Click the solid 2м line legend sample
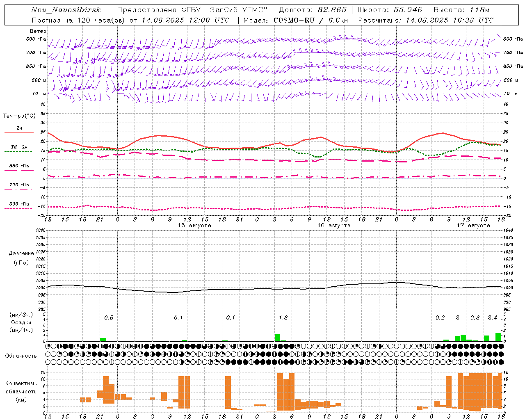 19,133
